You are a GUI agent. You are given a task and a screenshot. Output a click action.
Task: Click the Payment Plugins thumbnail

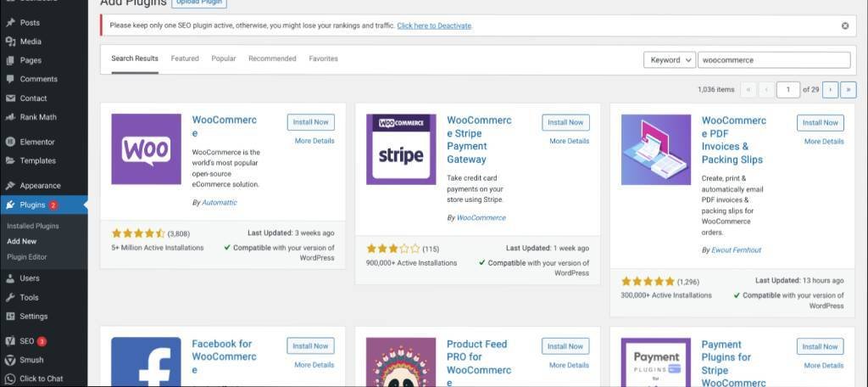pyautogui.click(x=656, y=362)
